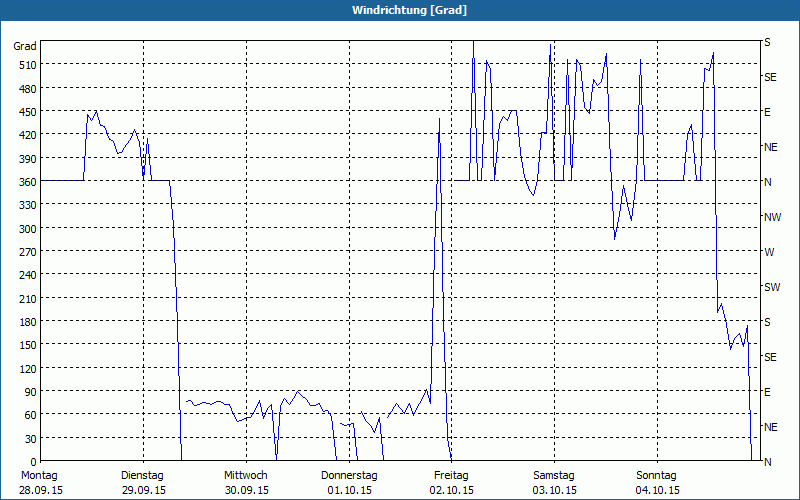Select the 60 y-axis value

tap(31, 415)
